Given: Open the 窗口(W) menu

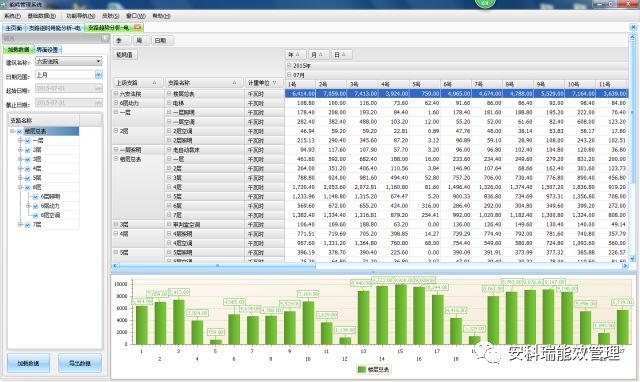Looking at the screenshot, I should (136, 16).
